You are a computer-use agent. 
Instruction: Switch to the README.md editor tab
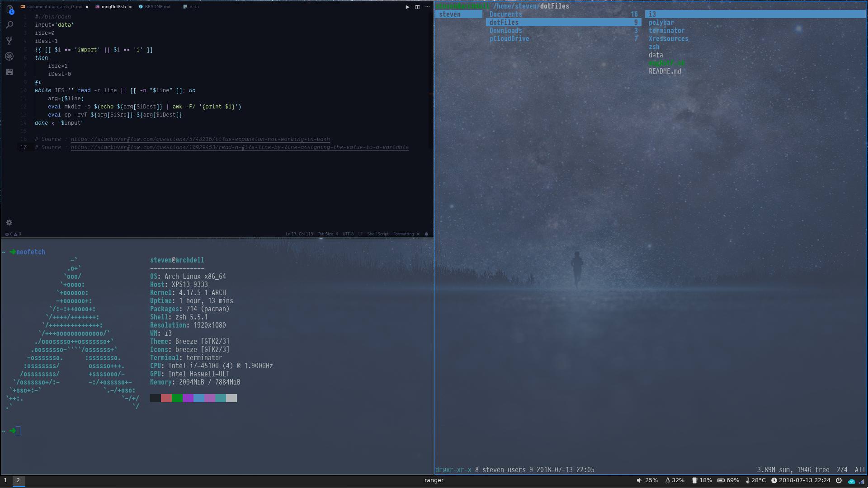tap(155, 7)
